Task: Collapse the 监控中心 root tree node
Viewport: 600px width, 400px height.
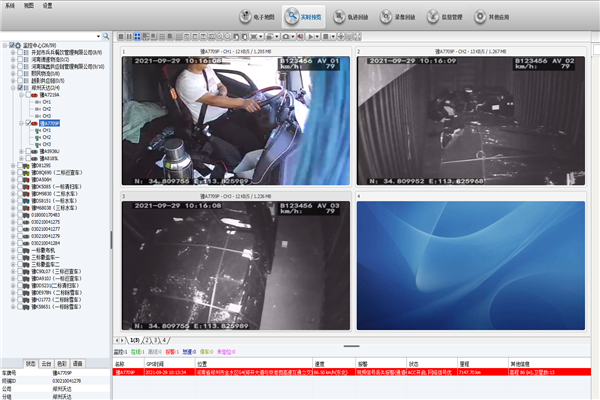Action: pos(4,45)
